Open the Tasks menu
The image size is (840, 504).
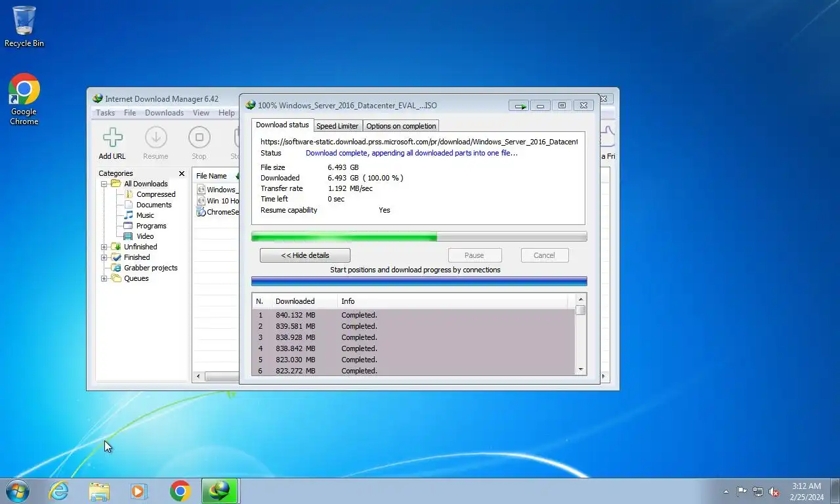pos(105,113)
